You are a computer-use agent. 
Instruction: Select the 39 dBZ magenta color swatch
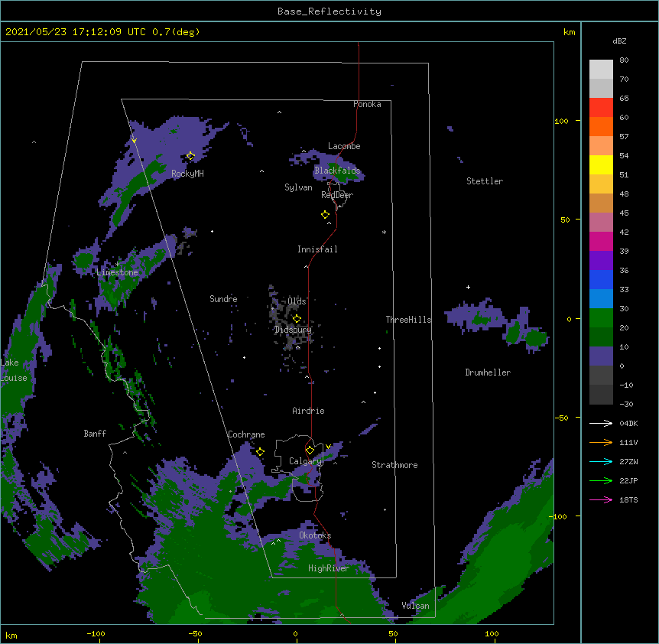click(601, 241)
